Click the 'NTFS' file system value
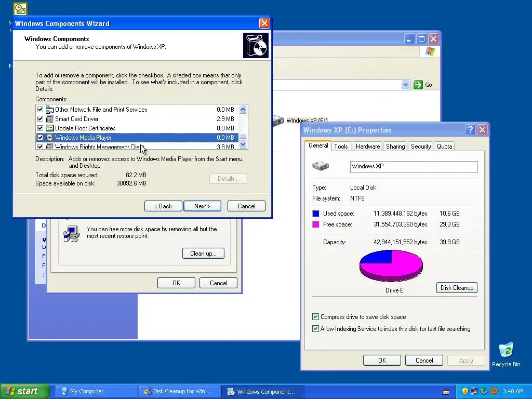The height and width of the screenshot is (399, 532). tap(357, 198)
